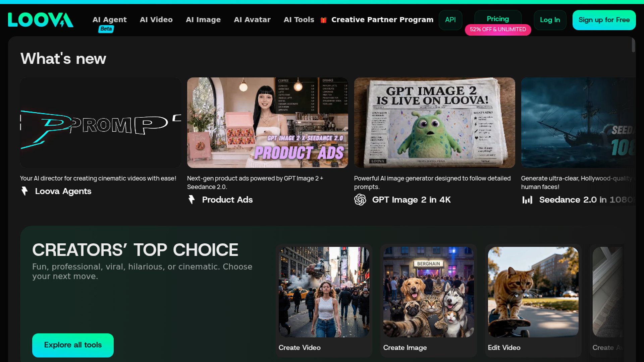Open the Product Ads cafe thumbnail

[x=268, y=123]
